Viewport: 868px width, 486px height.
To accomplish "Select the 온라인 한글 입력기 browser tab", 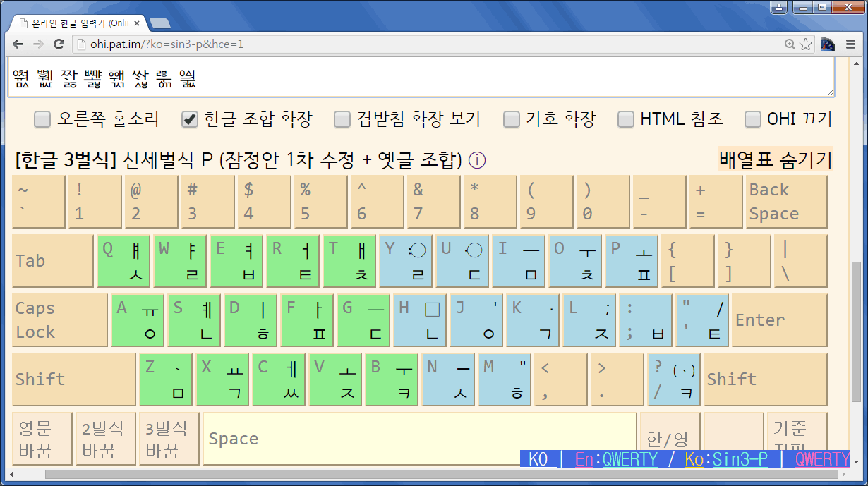I will pyautogui.click(x=78, y=23).
